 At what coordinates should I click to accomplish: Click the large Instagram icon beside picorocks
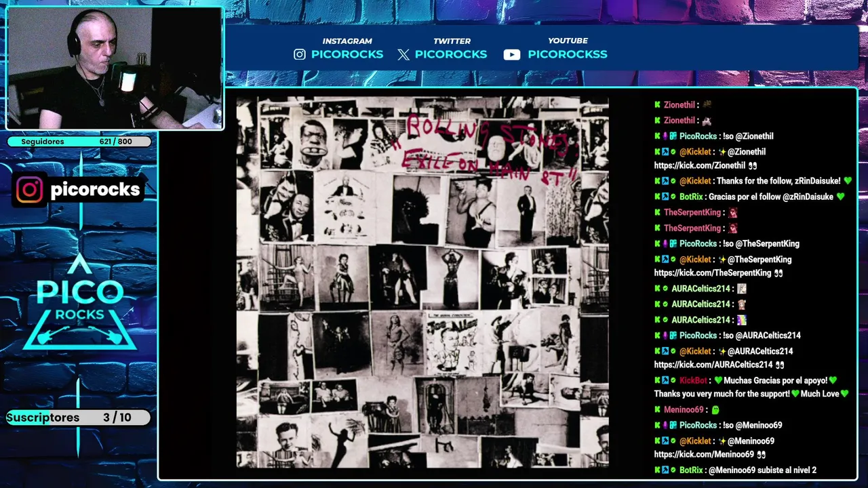[x=29, y=190]
